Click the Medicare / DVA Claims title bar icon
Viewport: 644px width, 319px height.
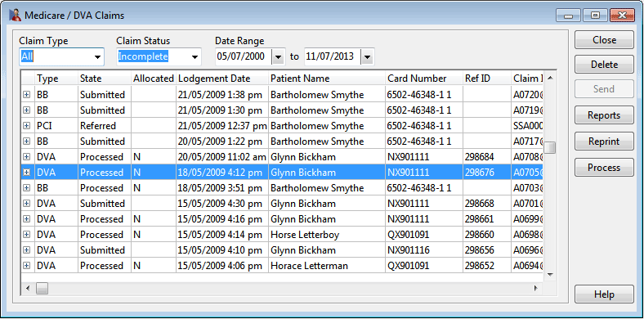point(16,16)
